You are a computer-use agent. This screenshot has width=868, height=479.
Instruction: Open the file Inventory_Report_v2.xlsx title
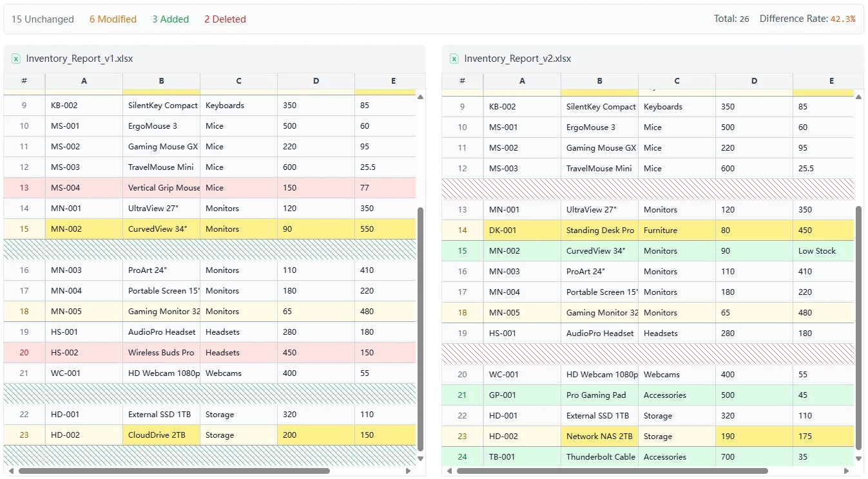[517, 59]
